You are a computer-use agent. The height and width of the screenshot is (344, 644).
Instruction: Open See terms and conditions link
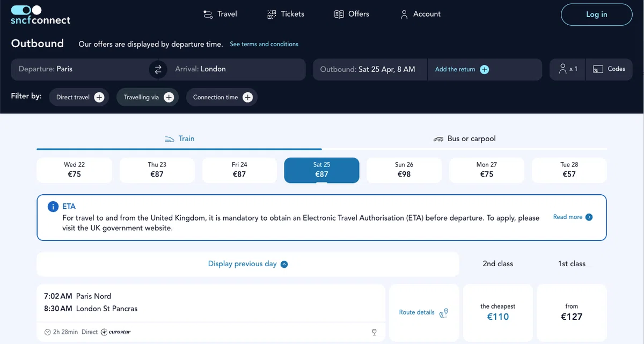[x=264, y=44]
